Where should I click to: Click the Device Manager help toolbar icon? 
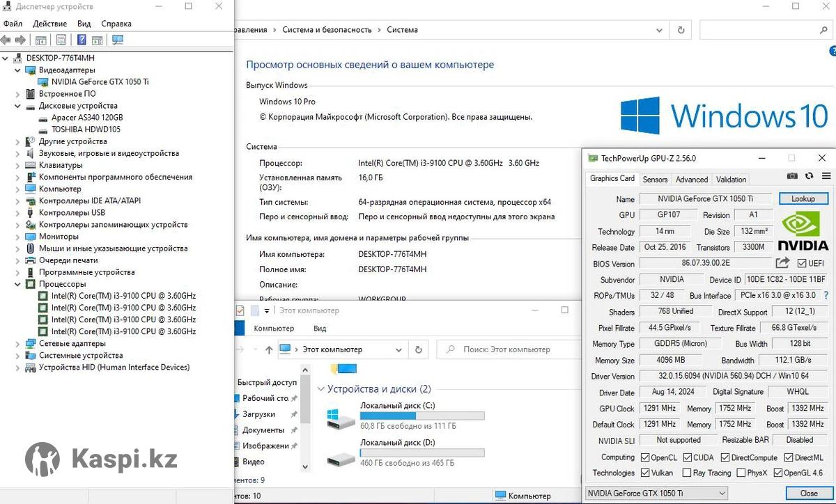coord(82,40)
